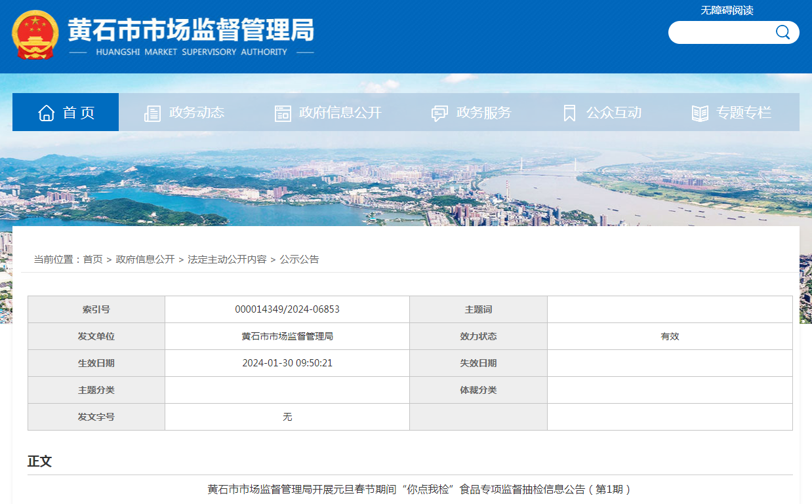Click the home house icon

click(x=46, y=113)
